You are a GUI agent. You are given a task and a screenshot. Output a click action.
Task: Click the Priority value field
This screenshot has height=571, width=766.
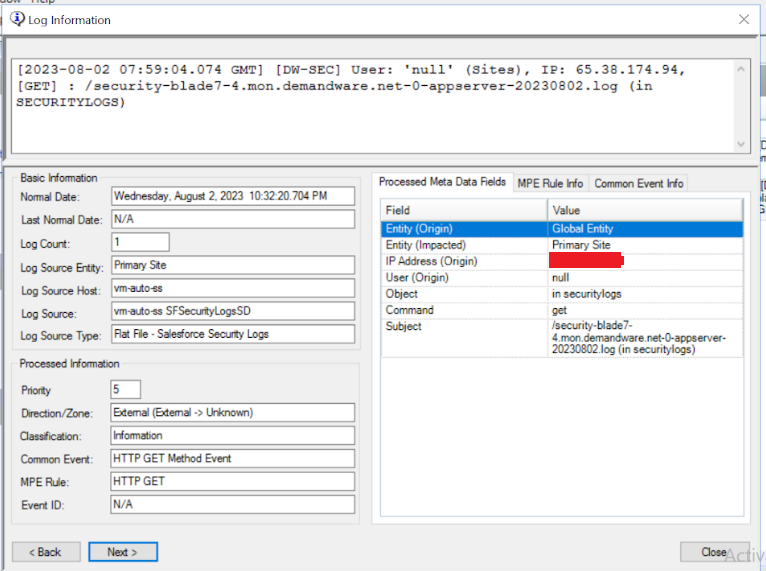[x=125, y=389]
